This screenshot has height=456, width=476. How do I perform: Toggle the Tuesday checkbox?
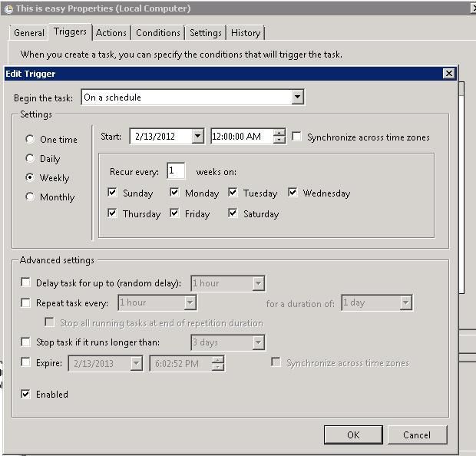pyautogui.click(x=233, y=193)
